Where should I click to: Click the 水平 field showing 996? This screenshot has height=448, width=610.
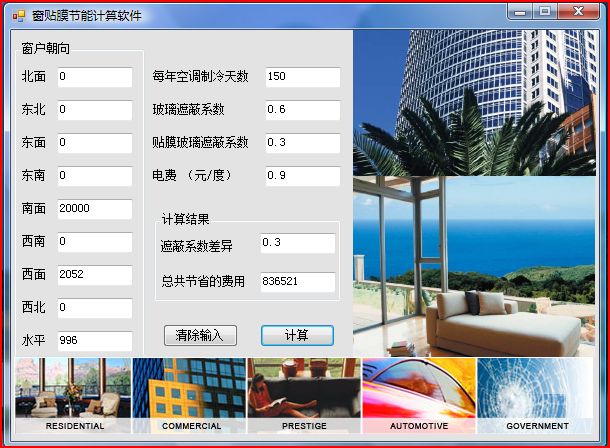coord(95,341)
